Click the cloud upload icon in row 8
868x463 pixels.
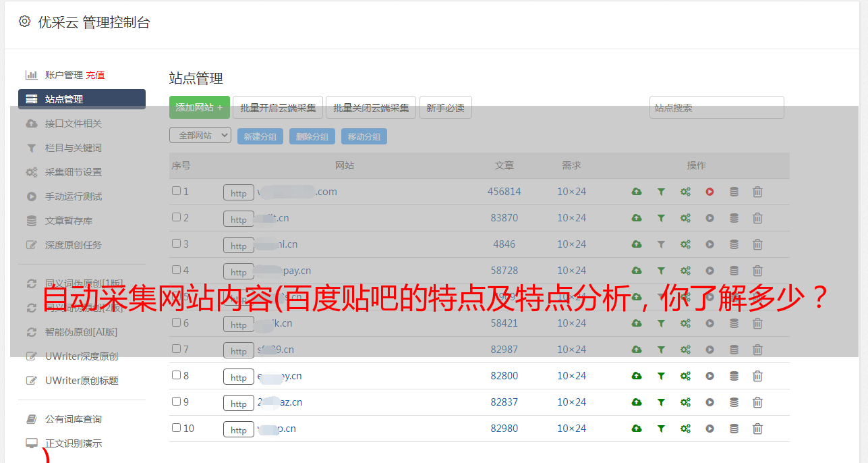click(x=637, y=376)
